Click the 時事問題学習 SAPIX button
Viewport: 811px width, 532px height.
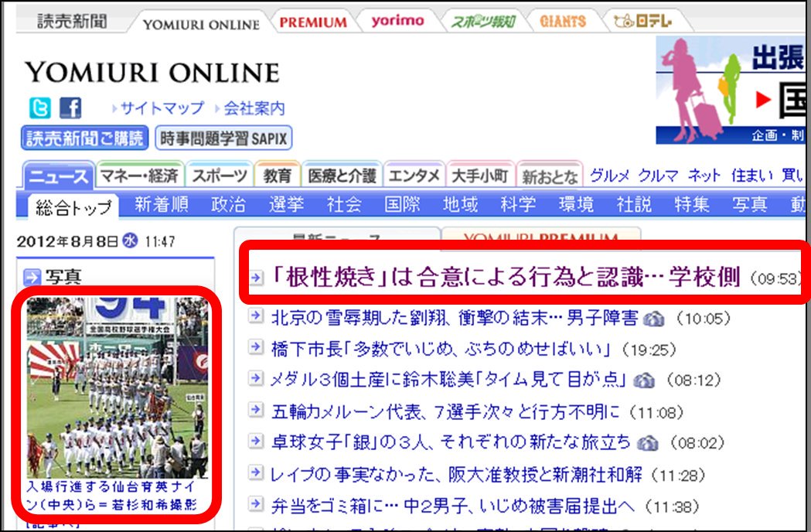click(x=223, y=138)
